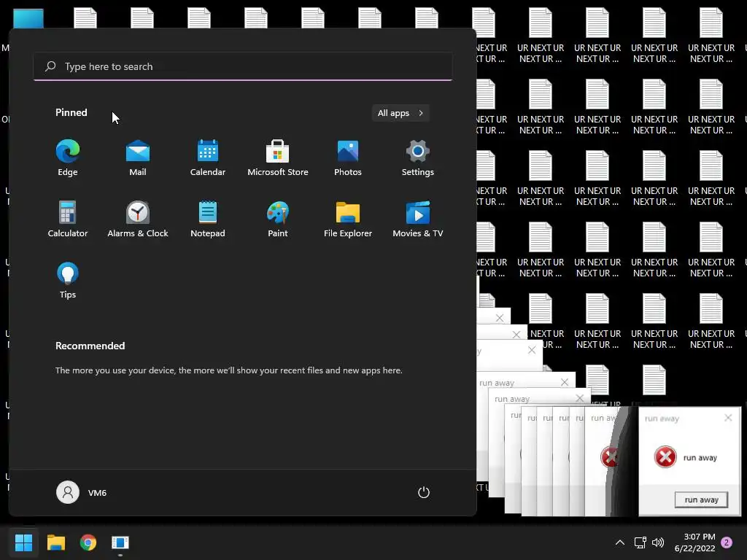Open File Explorer from the taskbar
The height and width of the screenshot is (560, 747).
pos(55,542)
